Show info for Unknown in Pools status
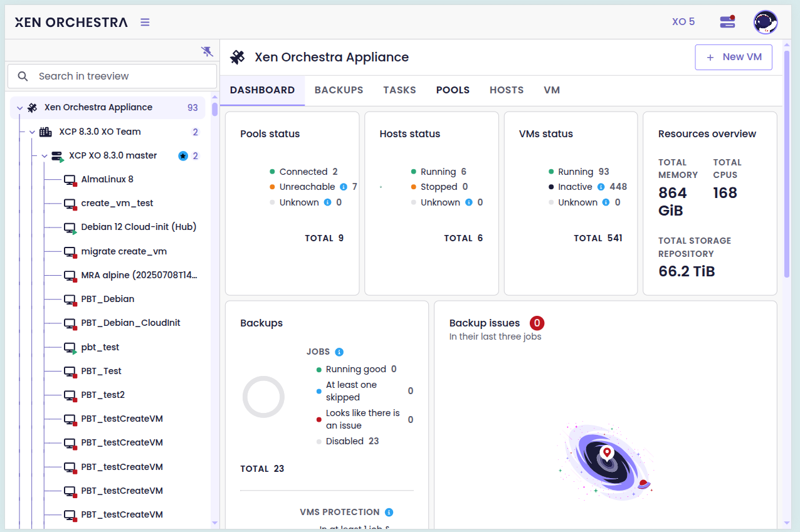This screenshot has height=532, width=800. point(327,202)
